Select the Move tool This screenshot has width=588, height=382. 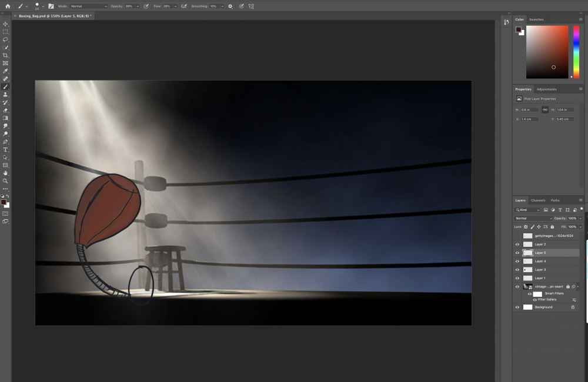click(5, 24)
